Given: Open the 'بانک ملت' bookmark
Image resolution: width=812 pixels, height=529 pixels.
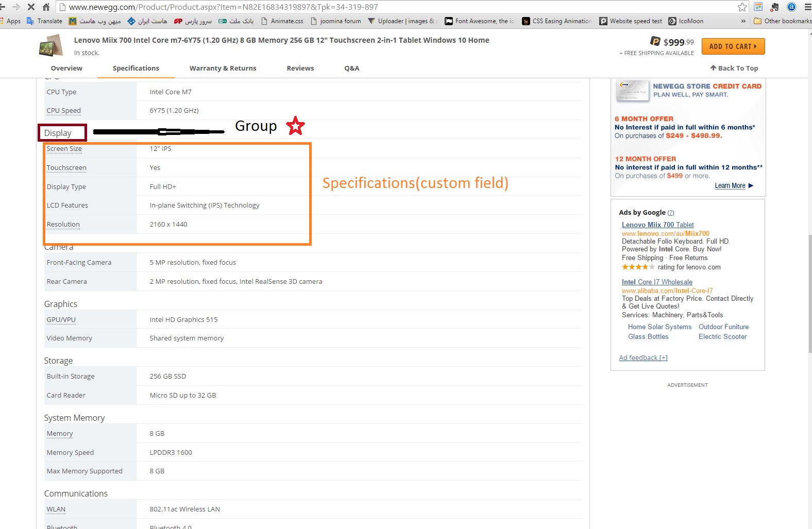Looking at the screenshot, I should coord(236,21).
